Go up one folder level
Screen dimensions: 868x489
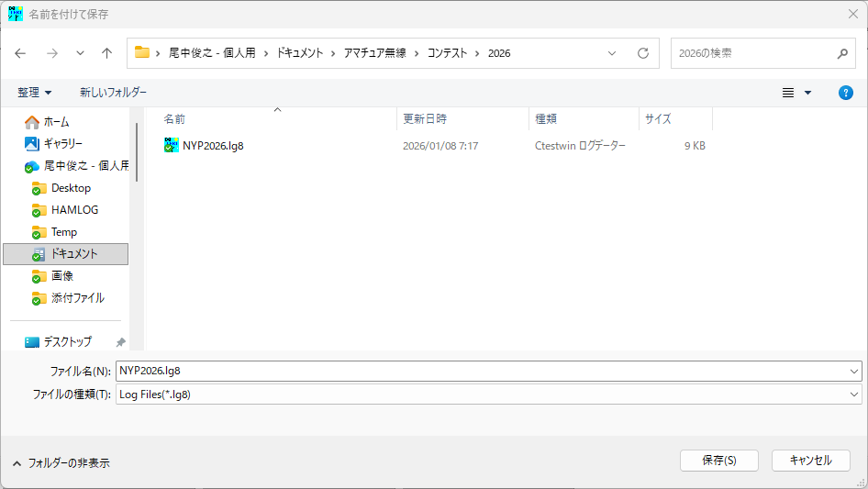click(106, 53)
